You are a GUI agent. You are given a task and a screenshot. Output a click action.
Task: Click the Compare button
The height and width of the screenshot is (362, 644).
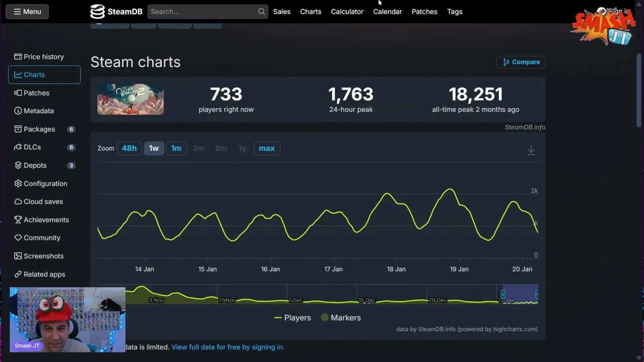pyautogui.click(x=521, y=62)
